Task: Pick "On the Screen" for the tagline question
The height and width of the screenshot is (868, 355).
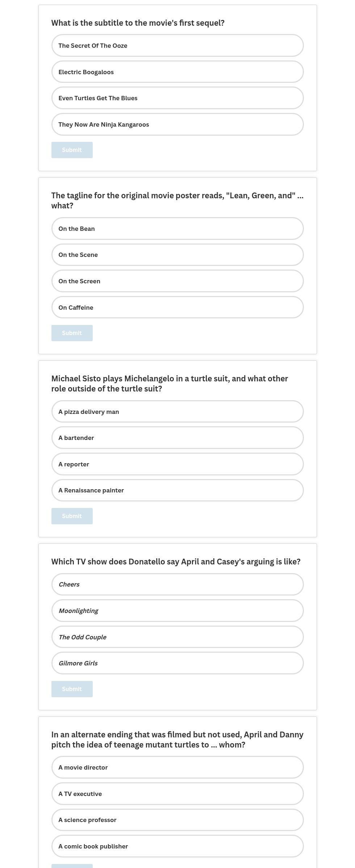Action: (x=177, y=281)
